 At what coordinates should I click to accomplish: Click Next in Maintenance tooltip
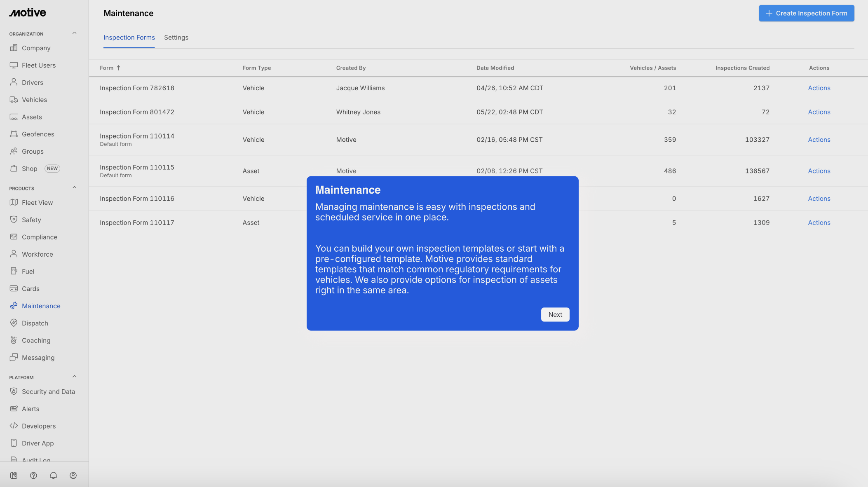555,314
